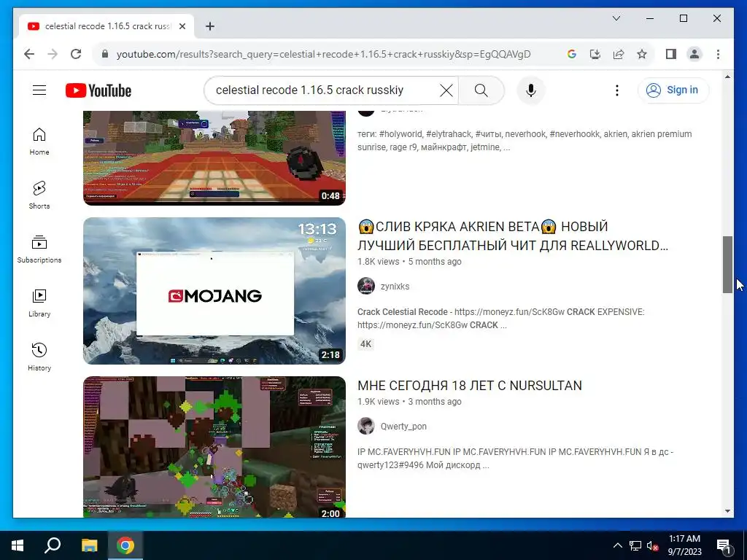Click the page vertical scrollbar thumb
This screenshot has width=747, height=560.
point(727,264)
